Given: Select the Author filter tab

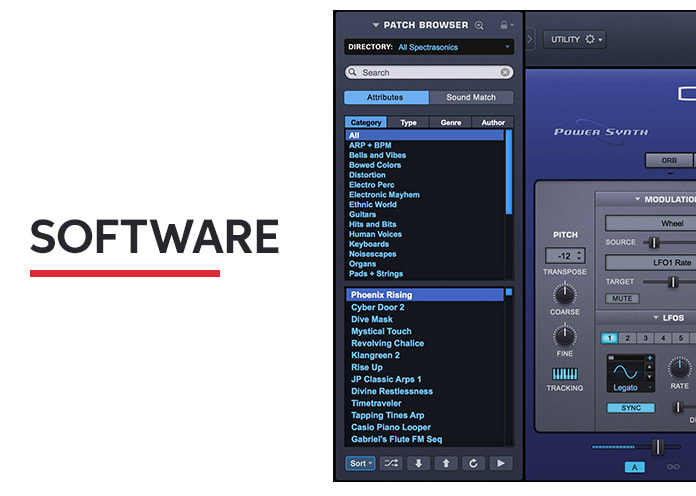Looking at the screenshot, I should pos(493,122).
